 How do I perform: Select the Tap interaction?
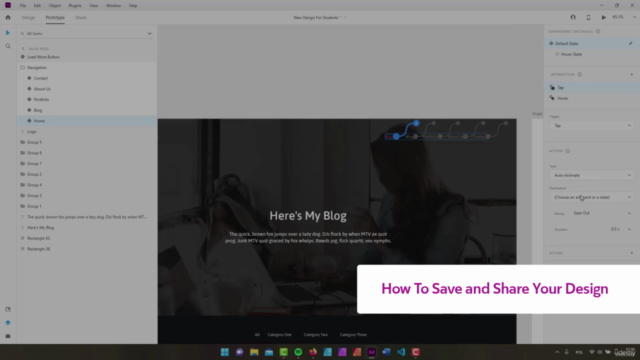click(x=592, y=87)
